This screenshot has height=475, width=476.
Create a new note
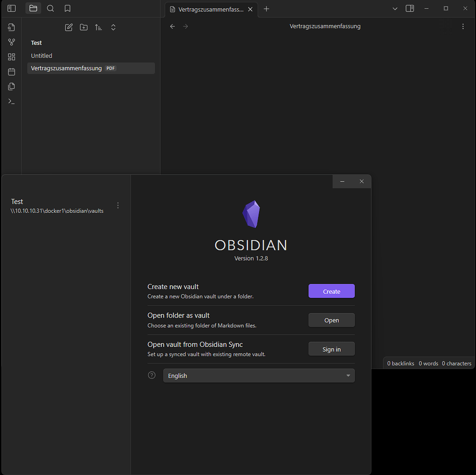point(68,27)
